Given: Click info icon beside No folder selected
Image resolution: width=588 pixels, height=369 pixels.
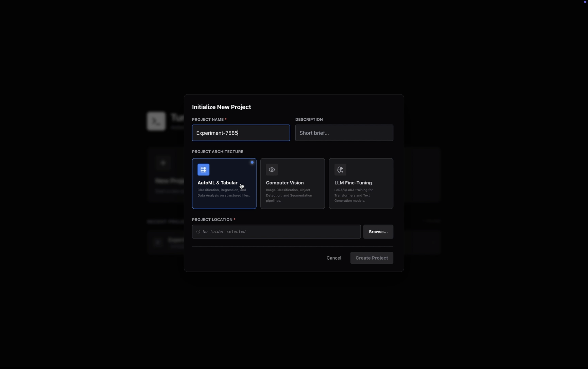Looking at the screenshot, I should (x=198, y=232).
